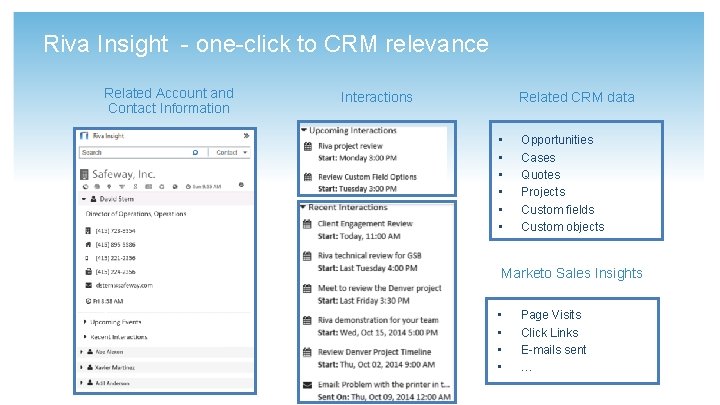Expand the Xavier Martinez contact row

tap(82, 367)
